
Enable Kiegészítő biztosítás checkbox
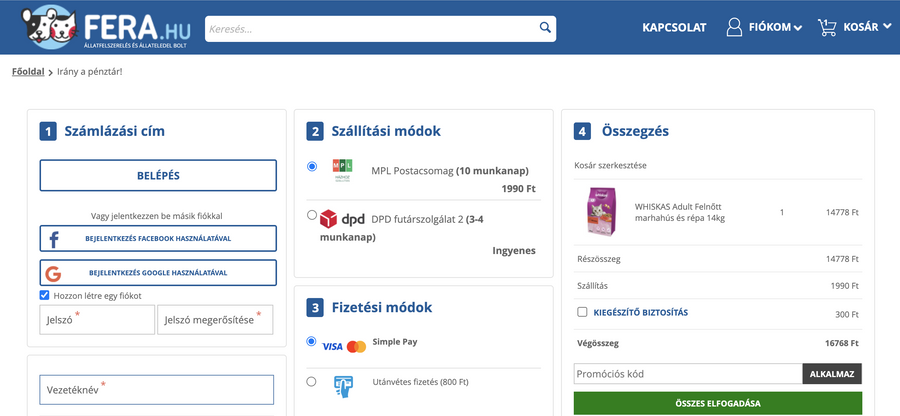[582, 312]
